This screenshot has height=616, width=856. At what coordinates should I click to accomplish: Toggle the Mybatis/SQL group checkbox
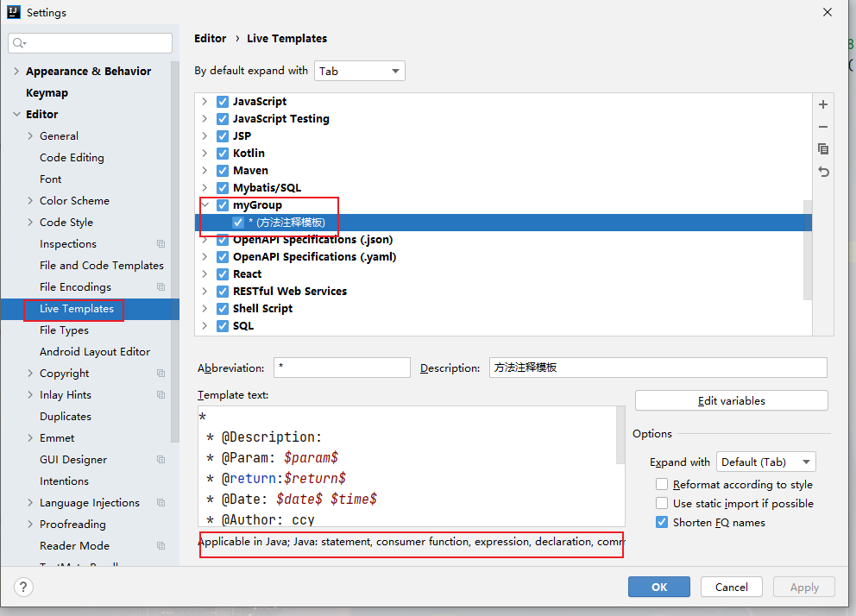[223, 188]
